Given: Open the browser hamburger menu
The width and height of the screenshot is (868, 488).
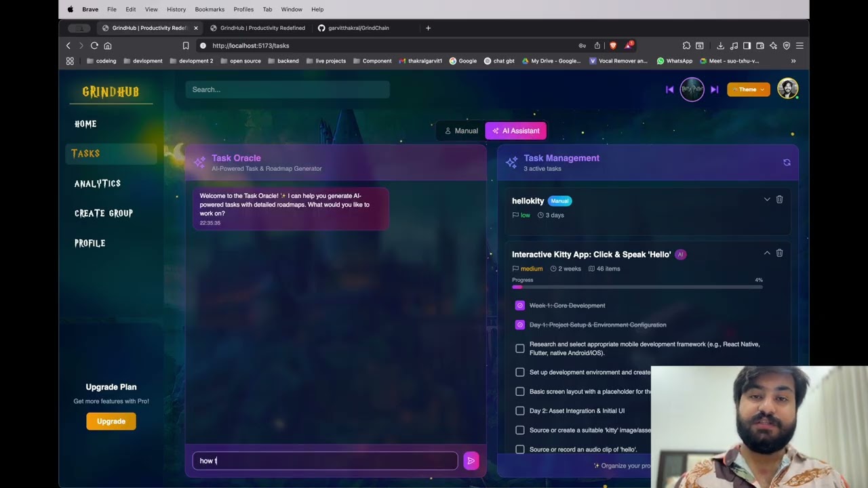Looking at the screenshot, I should pos(800,45).
